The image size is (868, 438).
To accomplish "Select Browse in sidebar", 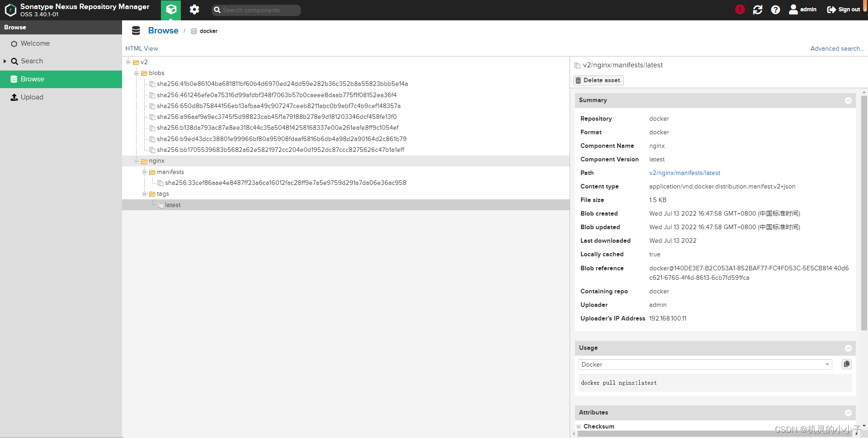I will (x=61, y=79).
